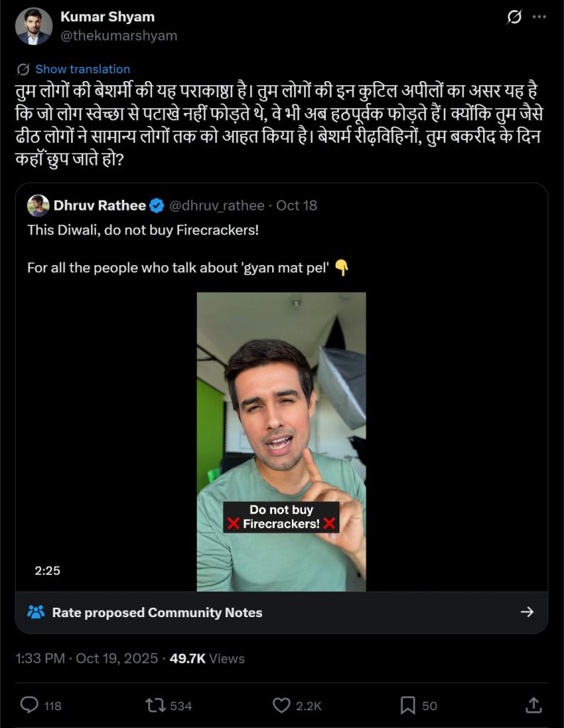Open the 49.7K Views analytics
This screenshot has height=728, width=564.
coord(207,658)
